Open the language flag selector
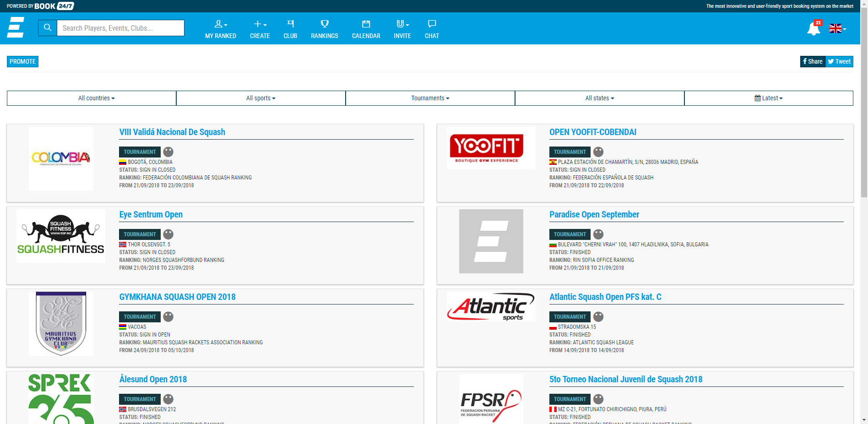 pos(837,28)
